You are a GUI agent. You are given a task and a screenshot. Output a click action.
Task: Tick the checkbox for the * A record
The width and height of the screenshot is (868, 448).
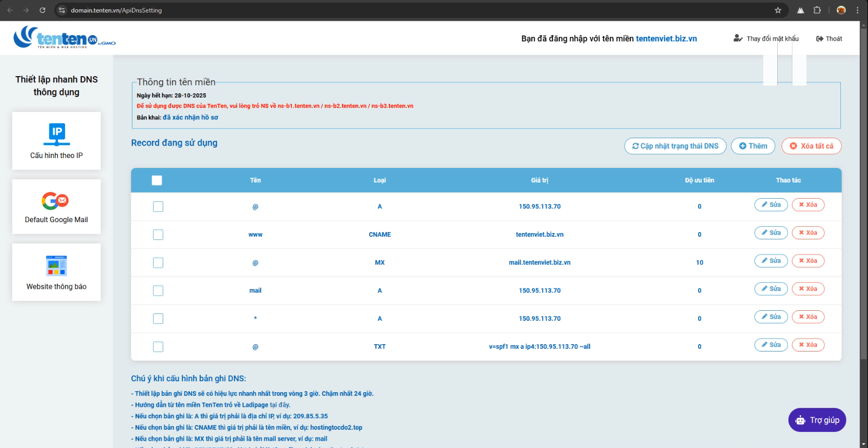tap(158, 319)
